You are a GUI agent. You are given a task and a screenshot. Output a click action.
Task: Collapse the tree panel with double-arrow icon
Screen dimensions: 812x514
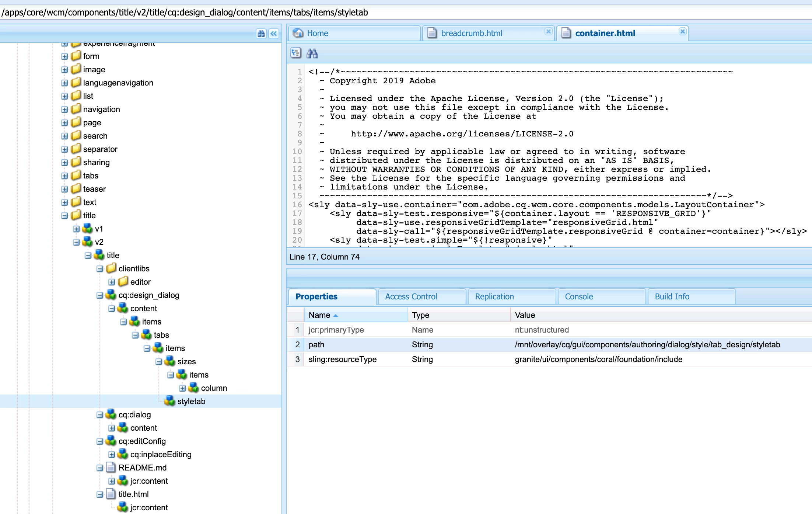pyautogui.click(x=273, y=34)
